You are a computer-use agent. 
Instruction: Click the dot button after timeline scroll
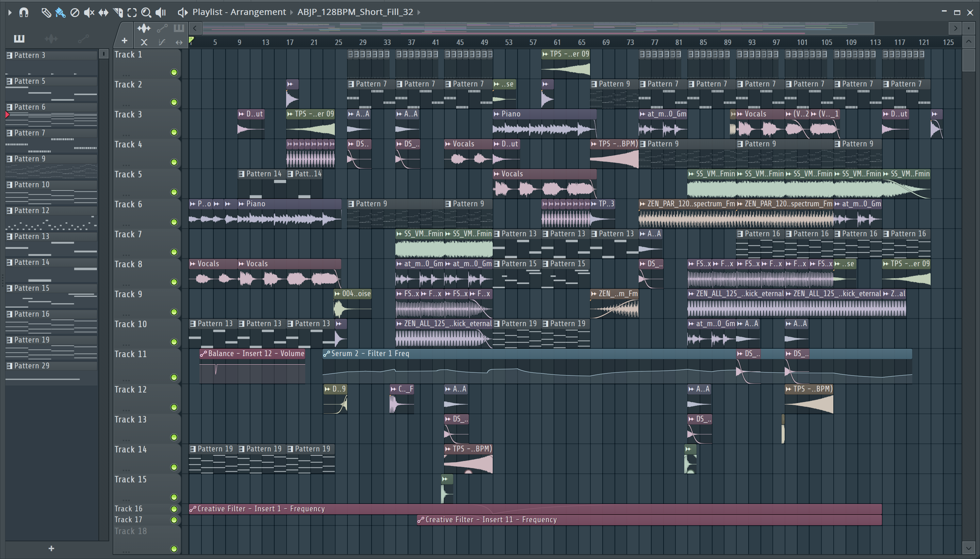click(968, 28)
